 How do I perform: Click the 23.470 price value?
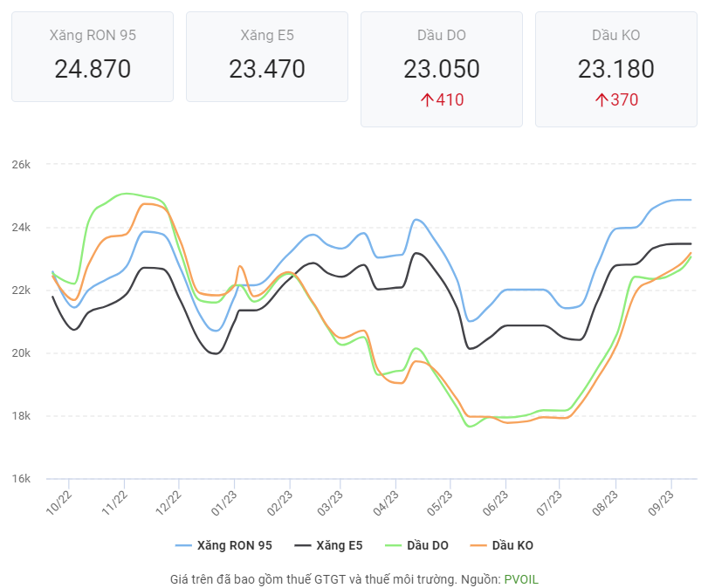click(x=267, y=69)
